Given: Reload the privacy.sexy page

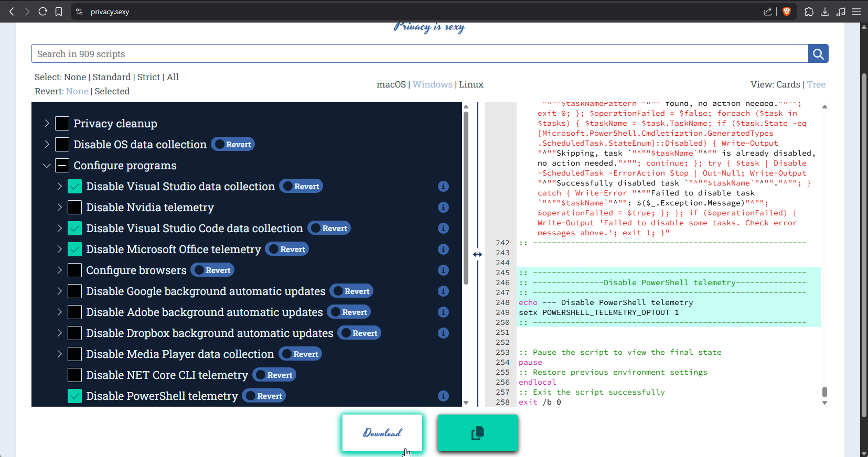Looking at the screenshot, I should point(43,12).
